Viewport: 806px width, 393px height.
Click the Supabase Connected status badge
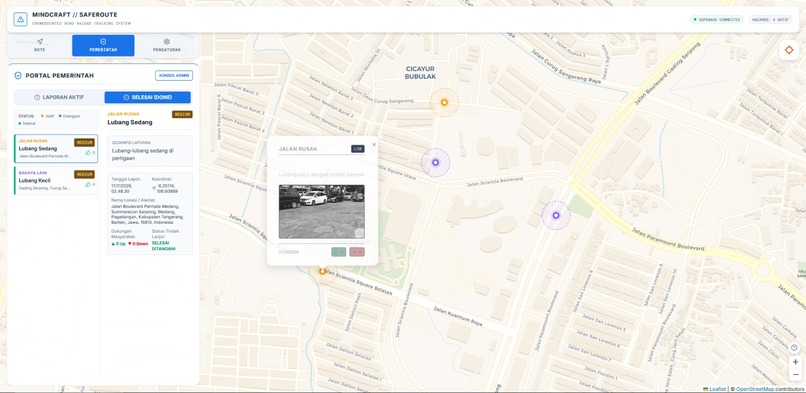coord(717,20)
